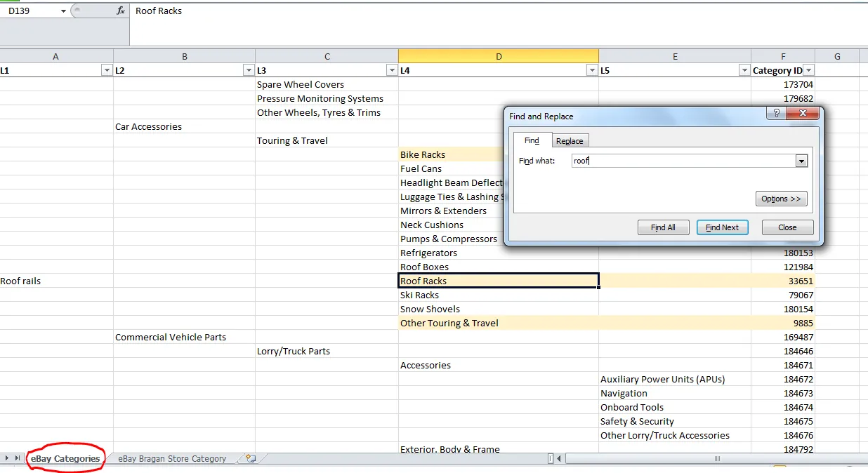Click the dialog help question mark icon
The height and width of the screenshot is (473, 868).
(776, 114)
